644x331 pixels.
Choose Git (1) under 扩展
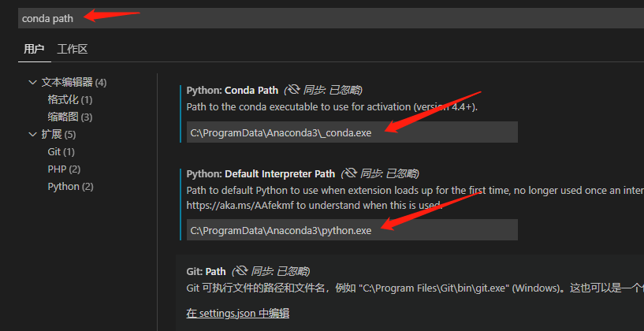61,151
